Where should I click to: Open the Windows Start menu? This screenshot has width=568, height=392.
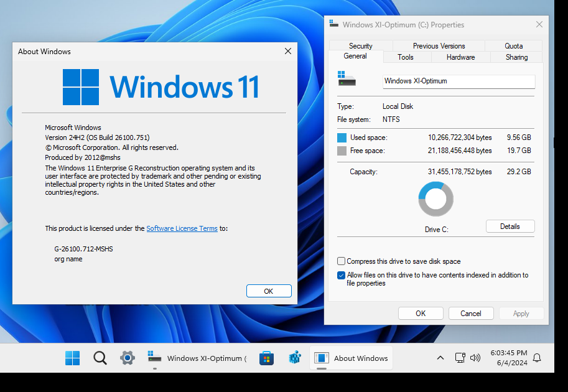tap(72, 358)
